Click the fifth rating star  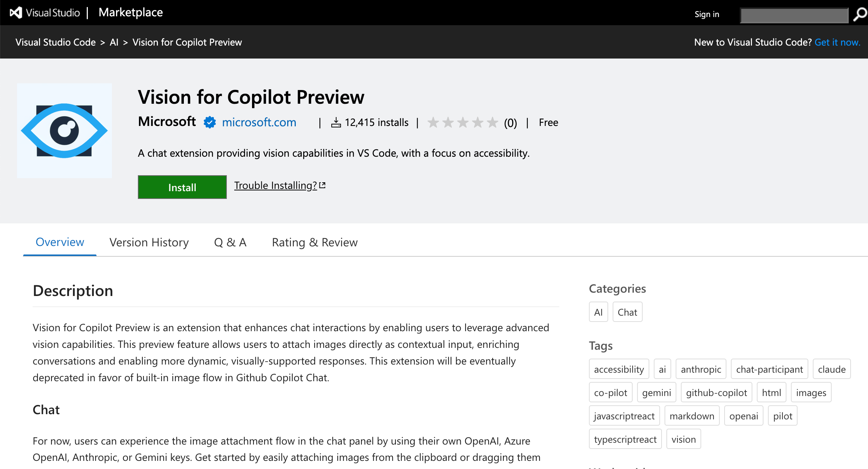492,122
